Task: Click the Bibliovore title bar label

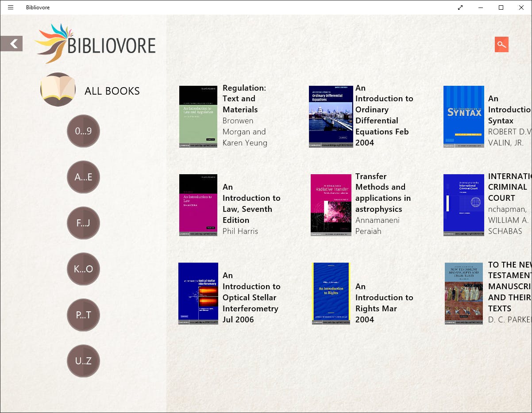Action: pyautogui.click(x=37, y=7)
